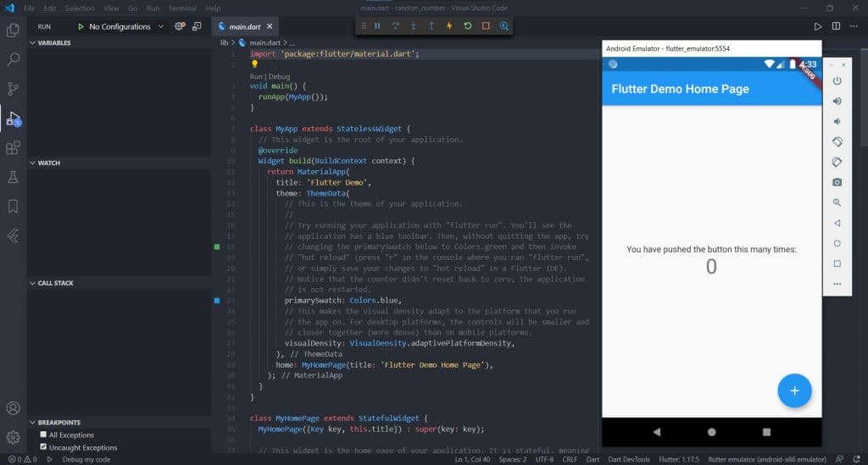
Task: Start debugging with green play arrow
Action: coord(81,26)
